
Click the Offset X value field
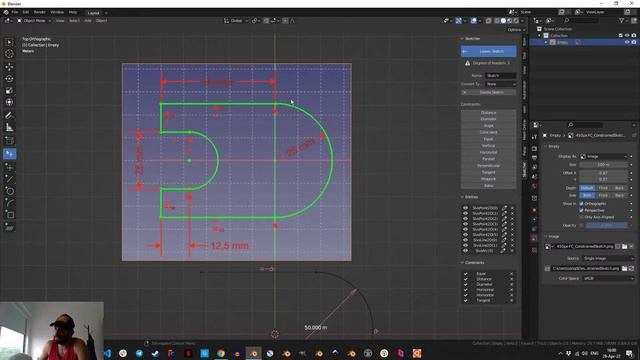(x=603, y=173)
